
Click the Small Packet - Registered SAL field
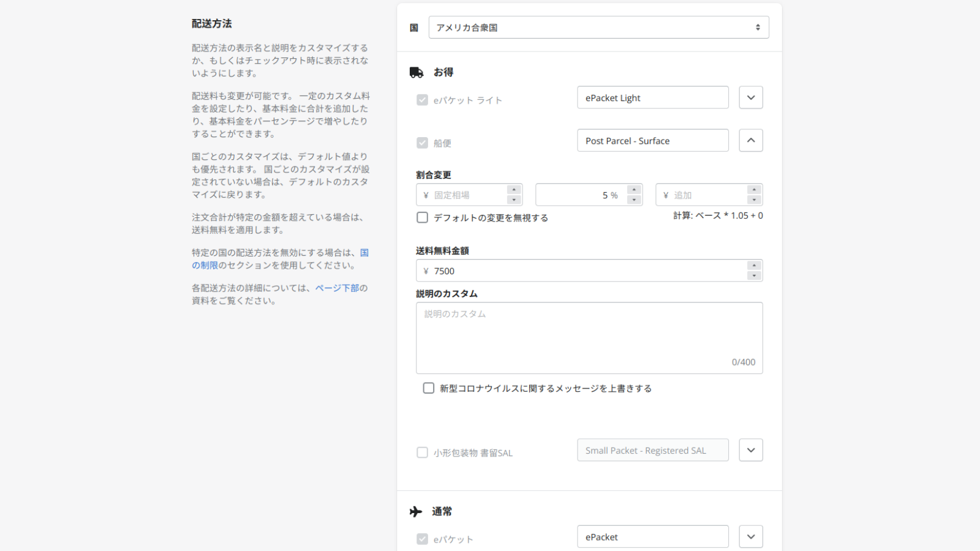point(653,450)
